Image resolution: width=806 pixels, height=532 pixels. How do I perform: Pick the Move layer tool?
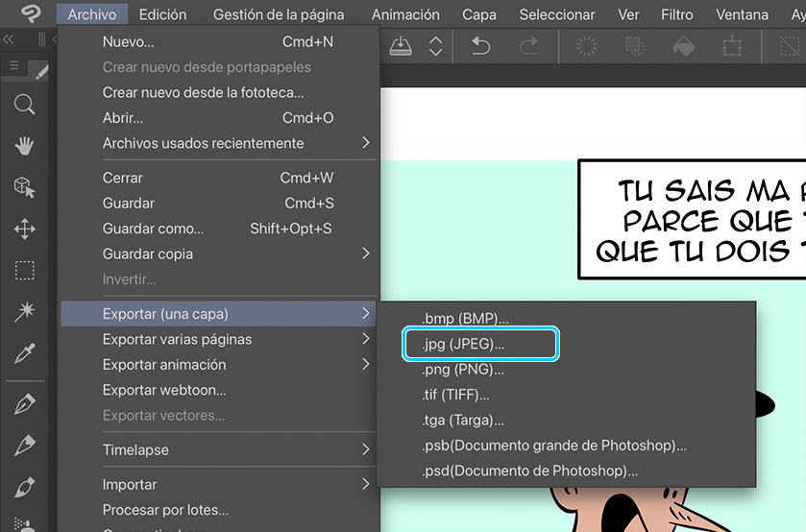coord(25,229)
